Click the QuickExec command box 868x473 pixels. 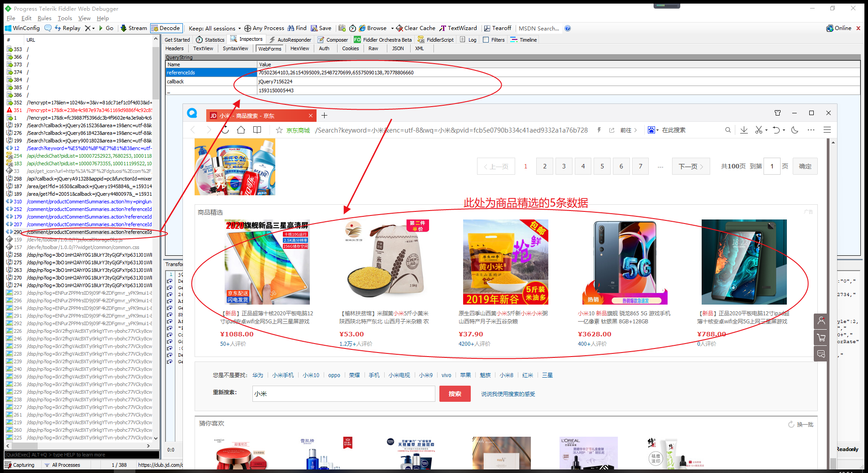82,455
